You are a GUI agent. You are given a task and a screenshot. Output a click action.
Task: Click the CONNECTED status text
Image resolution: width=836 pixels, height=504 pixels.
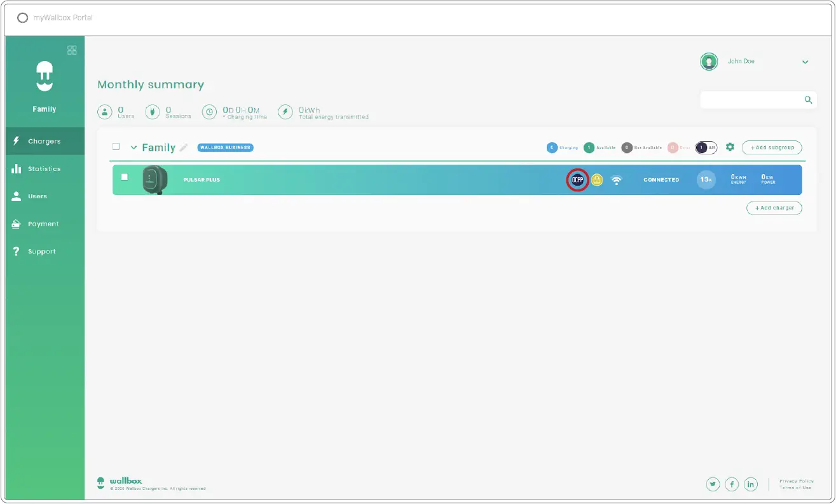pos(661,180)
